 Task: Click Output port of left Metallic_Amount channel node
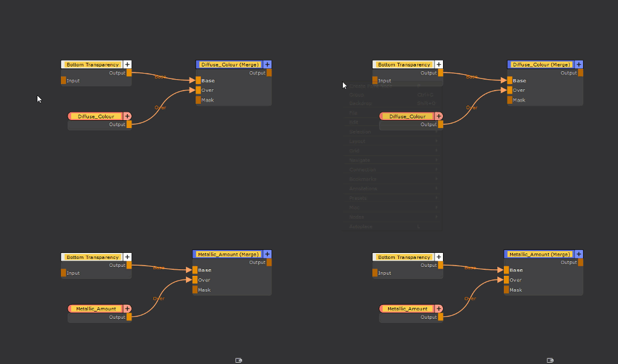(x=129, y=317)
